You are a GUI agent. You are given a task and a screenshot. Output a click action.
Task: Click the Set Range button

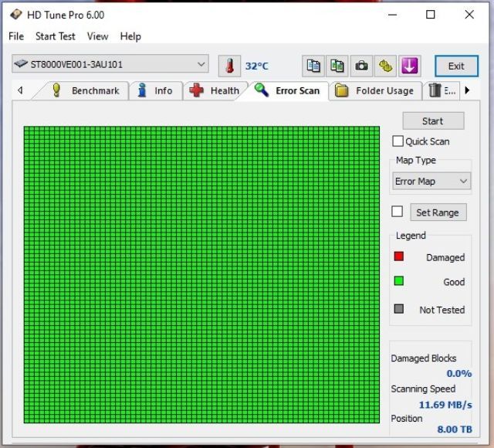point(438,212)
